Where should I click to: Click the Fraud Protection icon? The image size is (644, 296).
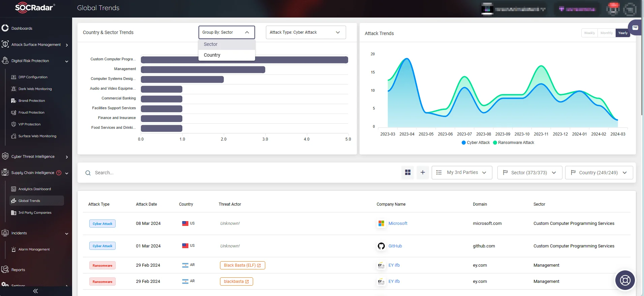coord(13,113)
